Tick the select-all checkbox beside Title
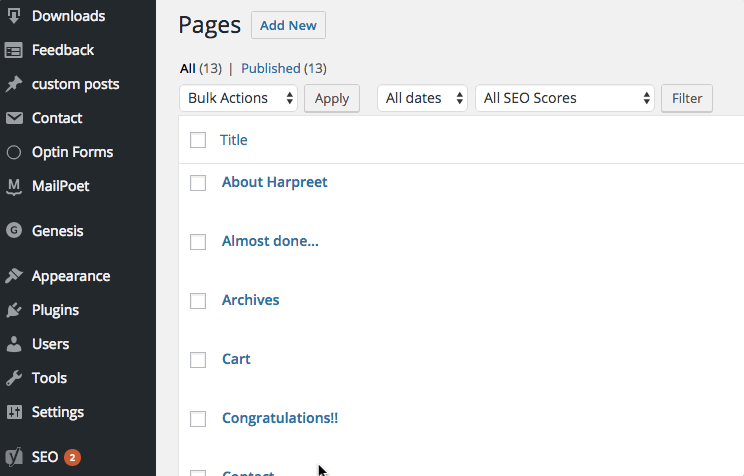 click(x=198, y=140)
